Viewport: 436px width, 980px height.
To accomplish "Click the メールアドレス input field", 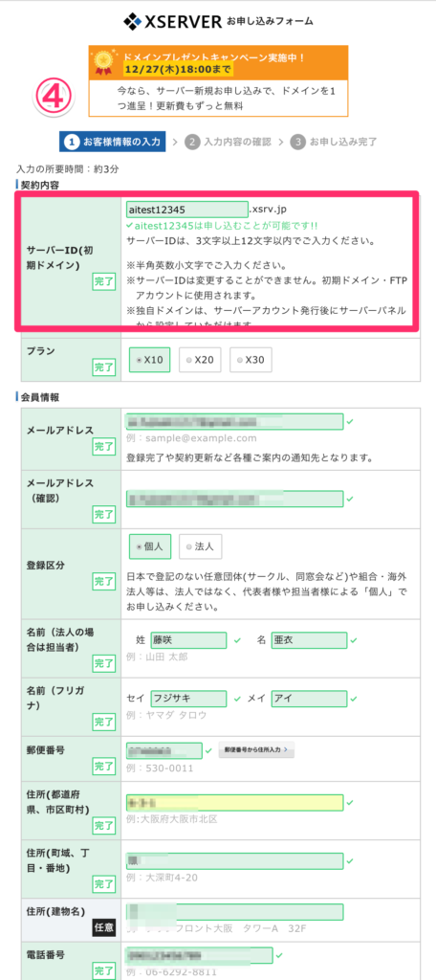I will pyautogui.click(x=234, y=422).
